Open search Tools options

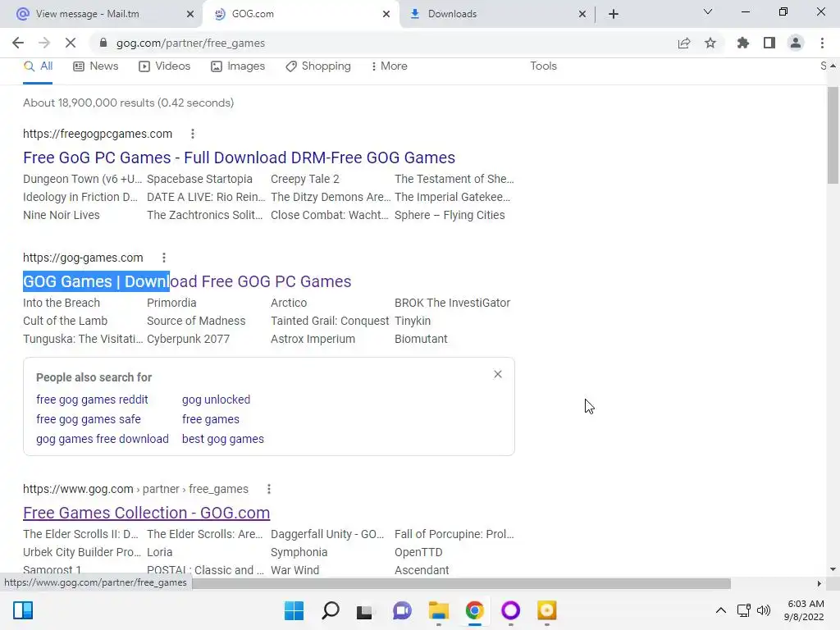coord(543,66)
